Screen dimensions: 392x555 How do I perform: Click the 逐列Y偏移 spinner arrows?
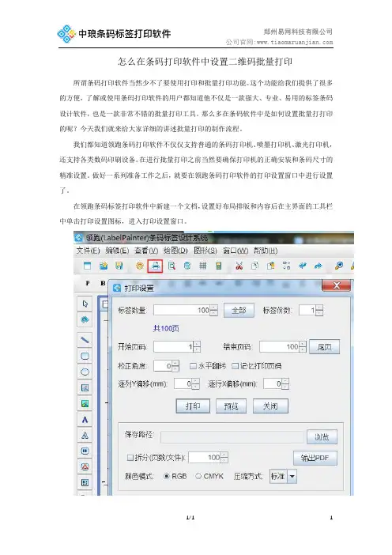click(196, 384)
